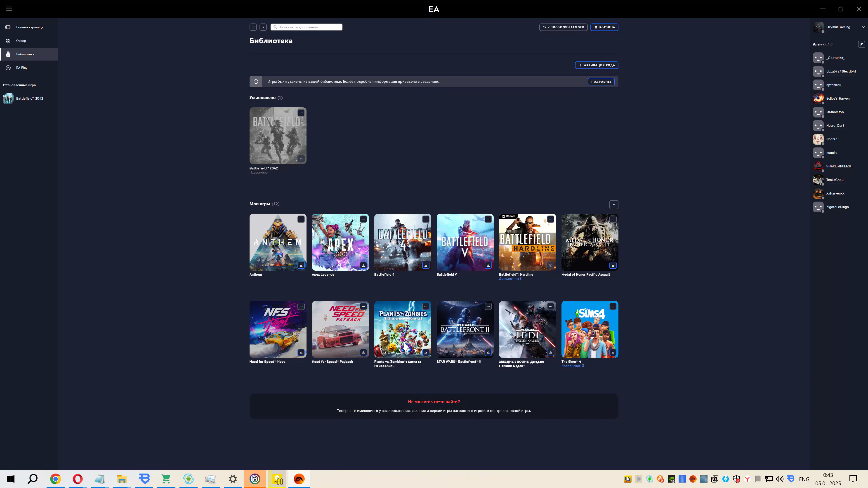Focus the game search field
Image resolution: width=868 pixels, height=488 pixels.
pyautogui.click(x=306, y=27)
